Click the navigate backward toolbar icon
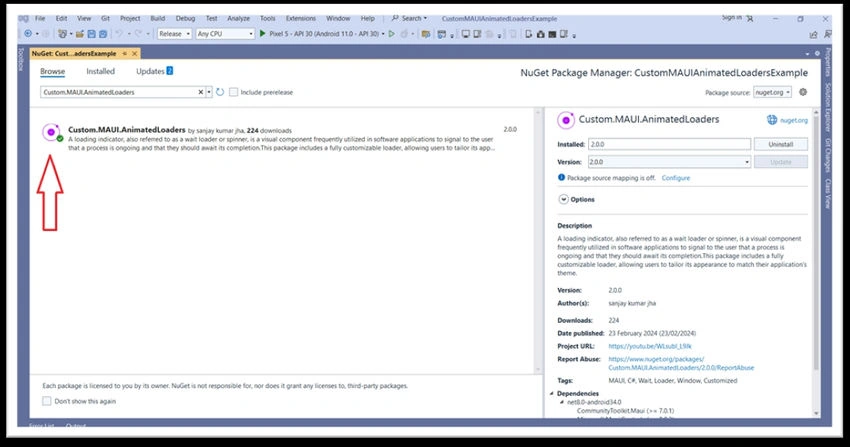The height and width of the screenshot is (447, 850). point(28,34)
